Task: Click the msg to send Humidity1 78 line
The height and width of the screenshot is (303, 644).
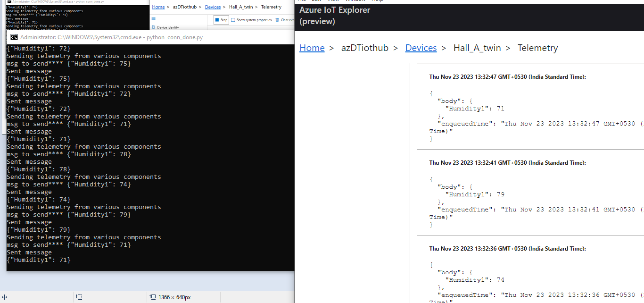Action: pyautogui.click(x=69, y=154)
